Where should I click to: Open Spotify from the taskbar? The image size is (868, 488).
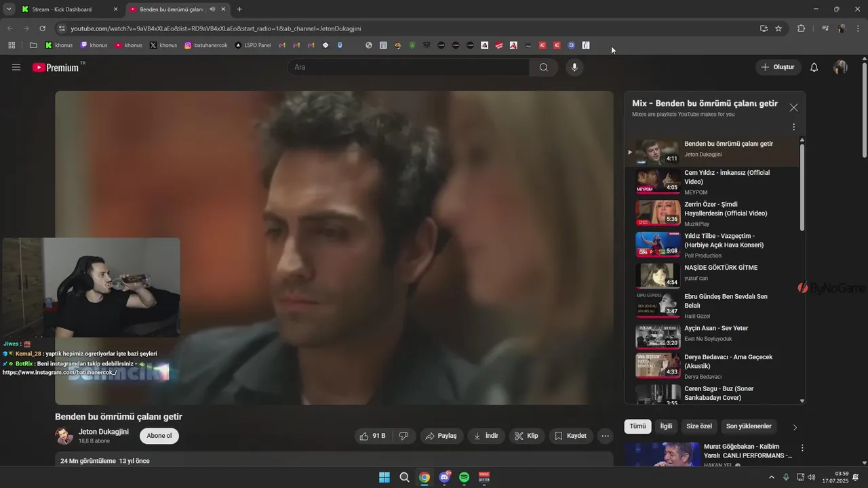click(x=465, y=477)
